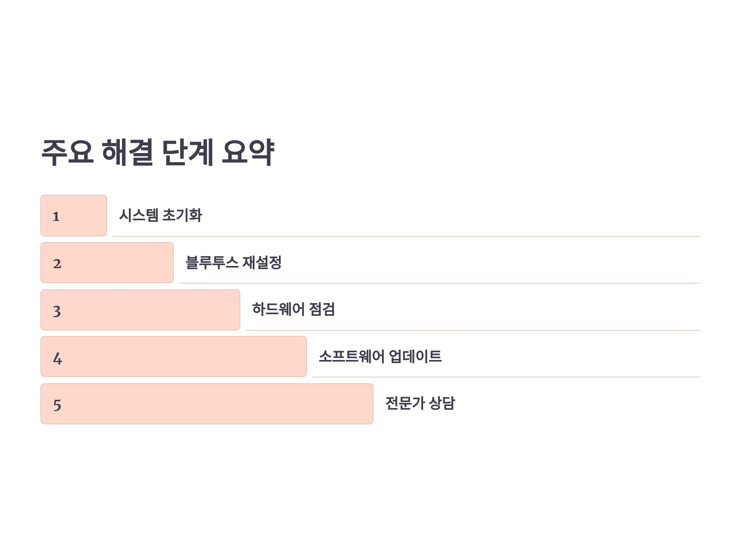Select the '전문가 상담' label
Image resolution: width=747 pixels, height=560 pixels.
[x=420, y=403]
